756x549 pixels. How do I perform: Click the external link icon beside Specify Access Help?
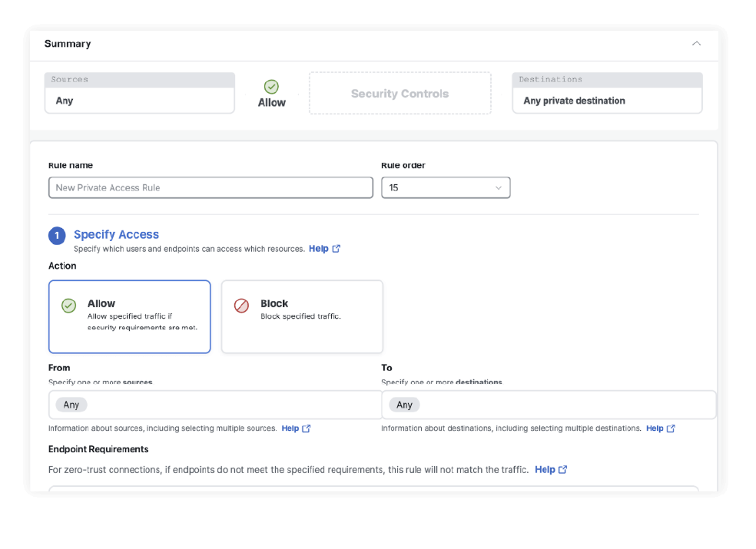coord(336,249)
